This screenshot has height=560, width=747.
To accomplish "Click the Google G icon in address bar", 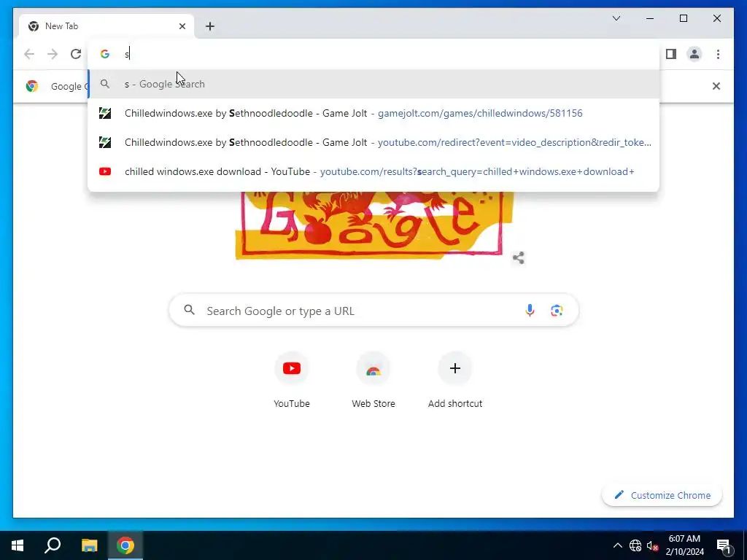I will coord(105,54).
